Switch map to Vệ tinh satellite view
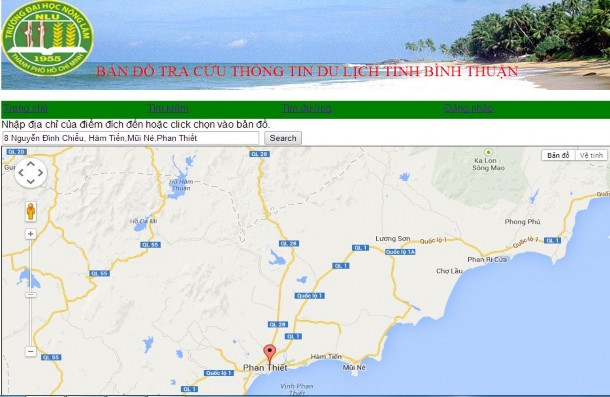610x397 pixels. pos(591,155)
